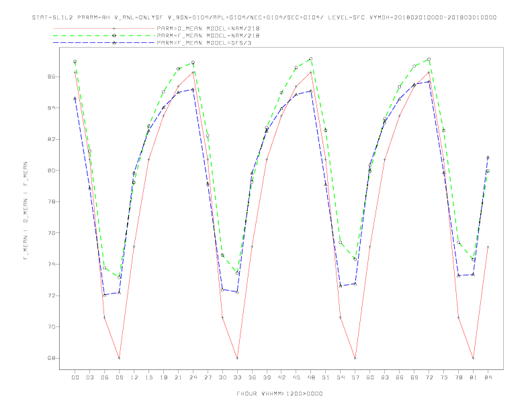This screenshot has height=411, width=532.
Task: Click x-axis tick label 42
Action: (x=281, y=377)
